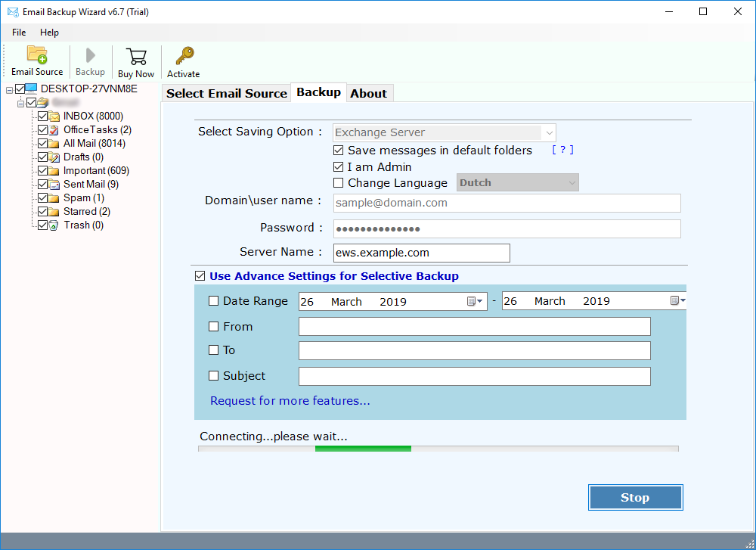The height and width of the screenshot is (550, 756).
Task: Collapse the DESKTOP-27VNM8E tree node
Action: 9,90
